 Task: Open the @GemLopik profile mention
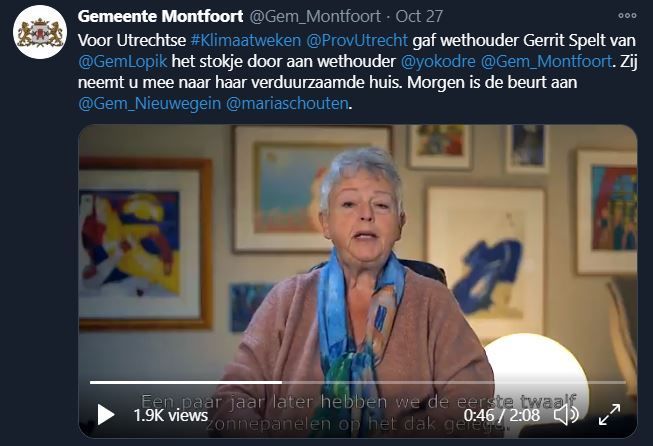[122, 62]
